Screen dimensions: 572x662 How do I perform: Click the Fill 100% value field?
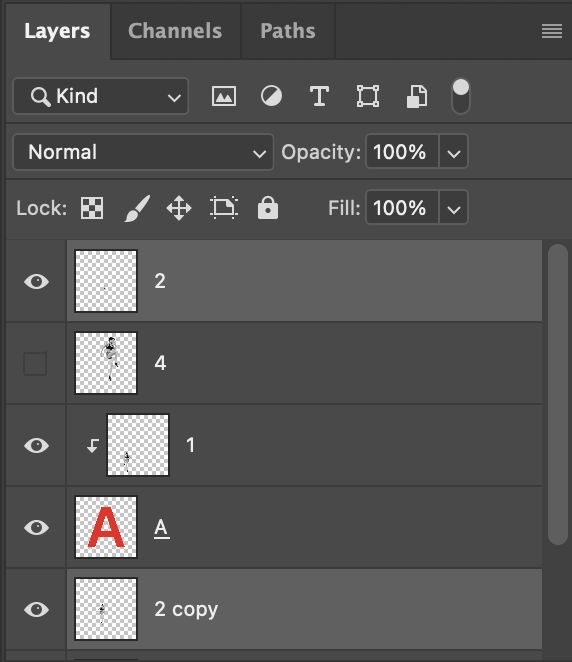coord(402,208)
